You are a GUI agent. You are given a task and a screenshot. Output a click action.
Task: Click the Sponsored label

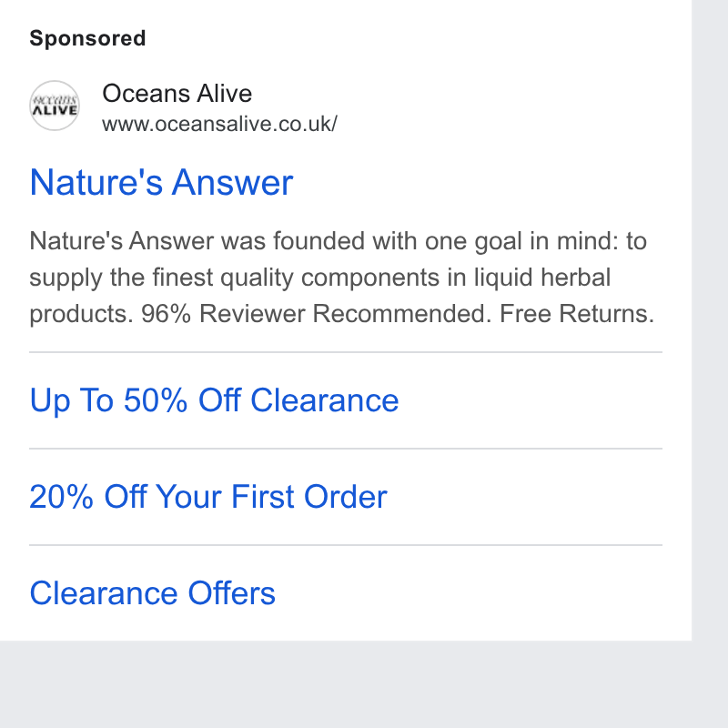[87, 38]
